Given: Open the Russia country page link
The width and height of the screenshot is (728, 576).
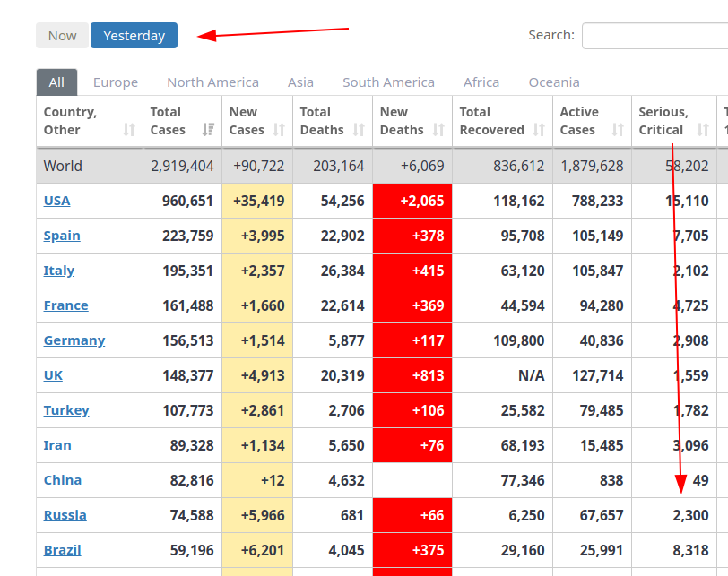Looking at the screenshot, I should [x=65, y=515].
